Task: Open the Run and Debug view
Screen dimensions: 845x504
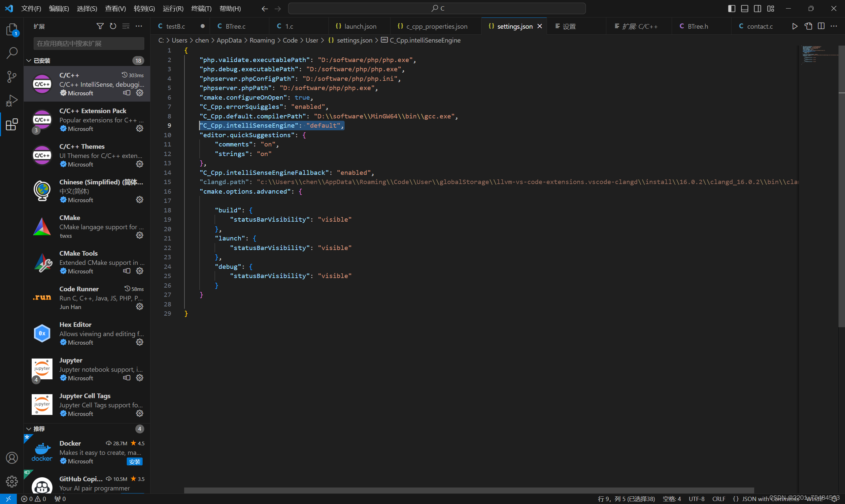Action: tap(12, 101)
